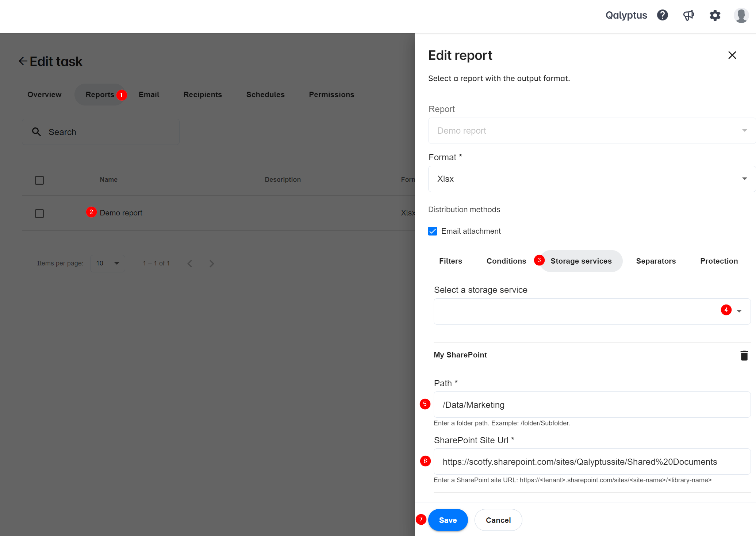This screenshot has height=536, width=756.
Task: Check the select-all header checkbox
Action: [39, 180]
